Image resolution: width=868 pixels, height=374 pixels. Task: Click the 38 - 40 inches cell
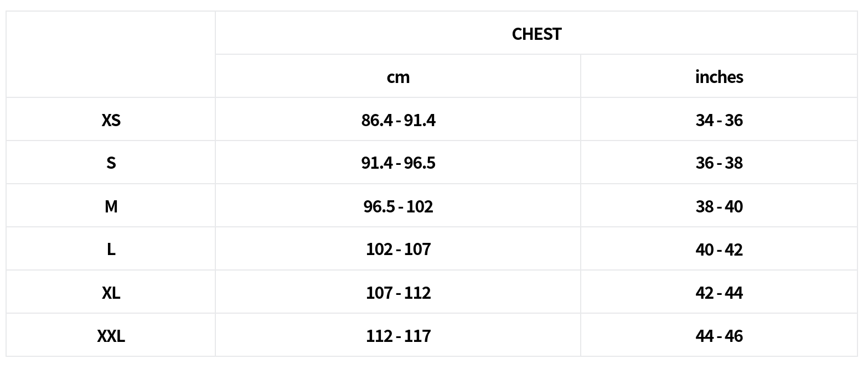pyautogui.click(x=719, y=206)
